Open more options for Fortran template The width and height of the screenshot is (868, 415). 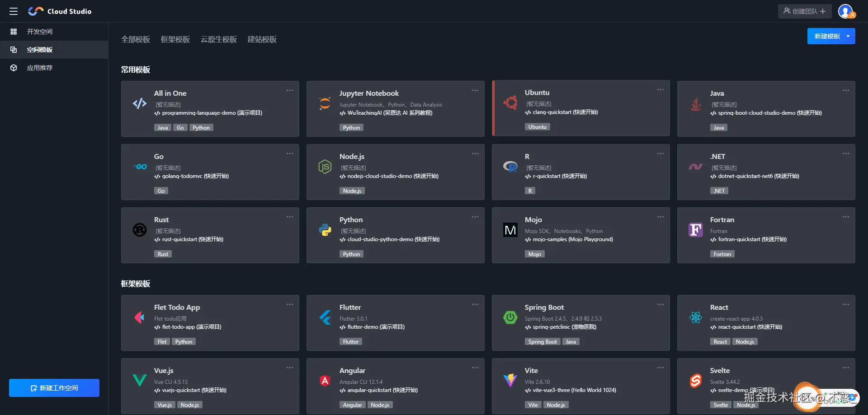(846, 217)
